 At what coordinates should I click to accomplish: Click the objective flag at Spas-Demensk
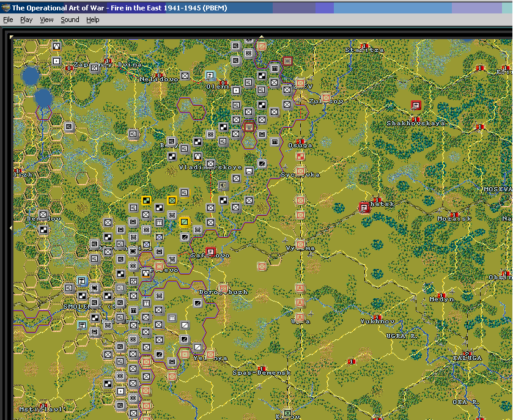[262, 369]
